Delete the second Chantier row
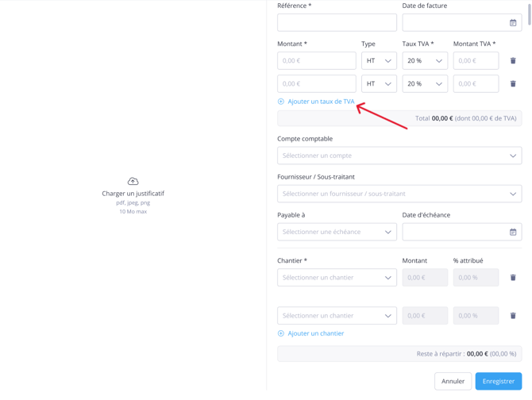This screenshot has width=532, height=400. click(x=513, y=316)
